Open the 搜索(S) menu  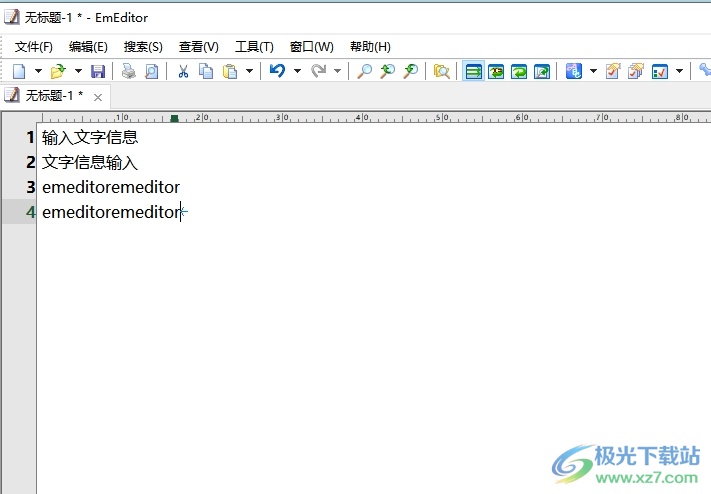tap(143, 47)
